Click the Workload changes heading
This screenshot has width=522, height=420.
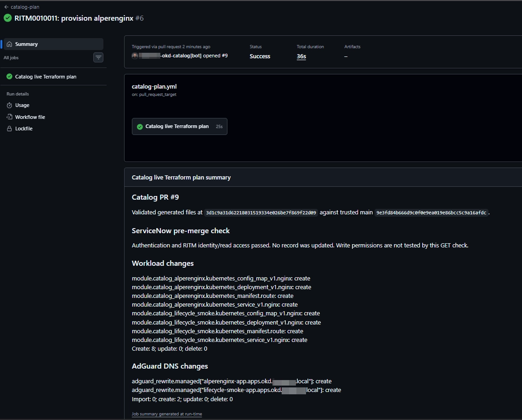[x=163, y=263]
